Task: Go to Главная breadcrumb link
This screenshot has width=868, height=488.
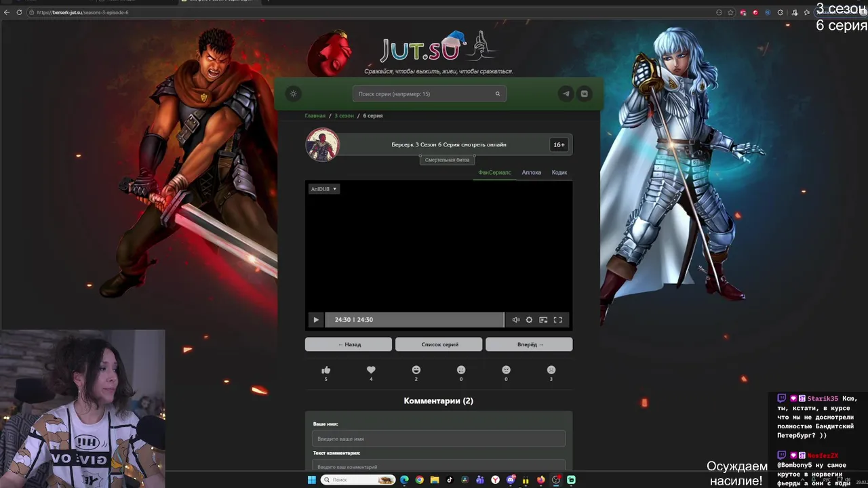Action: point(315,116)
